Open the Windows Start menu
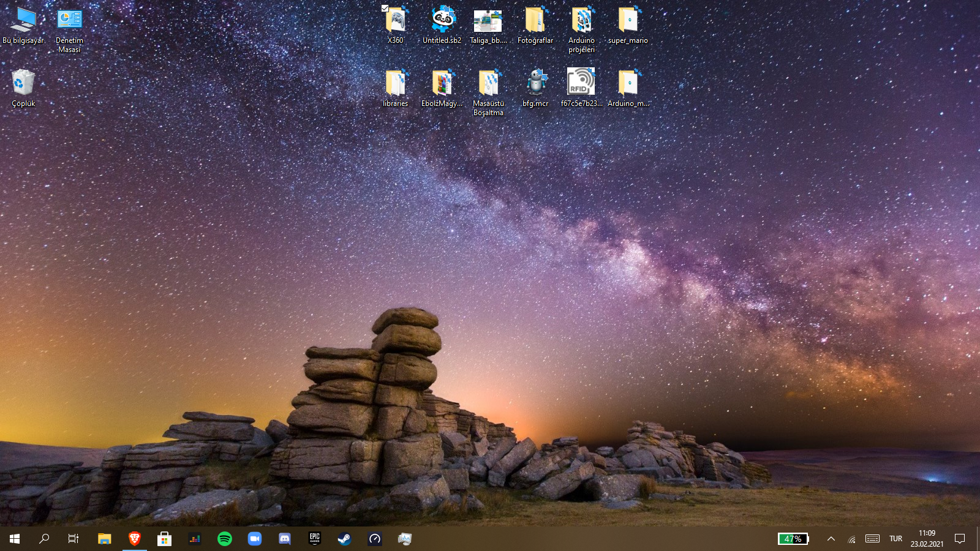The width and height of the screenshot is (980, 551). pos(15,539)
